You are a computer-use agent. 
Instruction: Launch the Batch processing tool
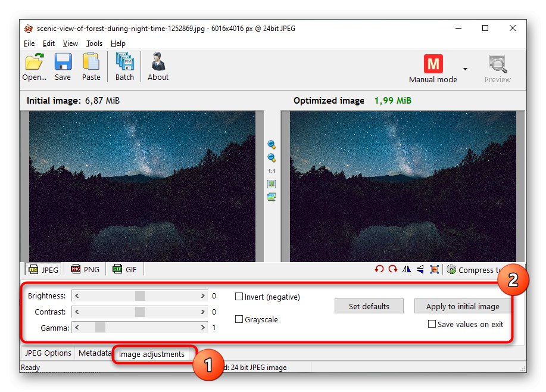(124, 67)
